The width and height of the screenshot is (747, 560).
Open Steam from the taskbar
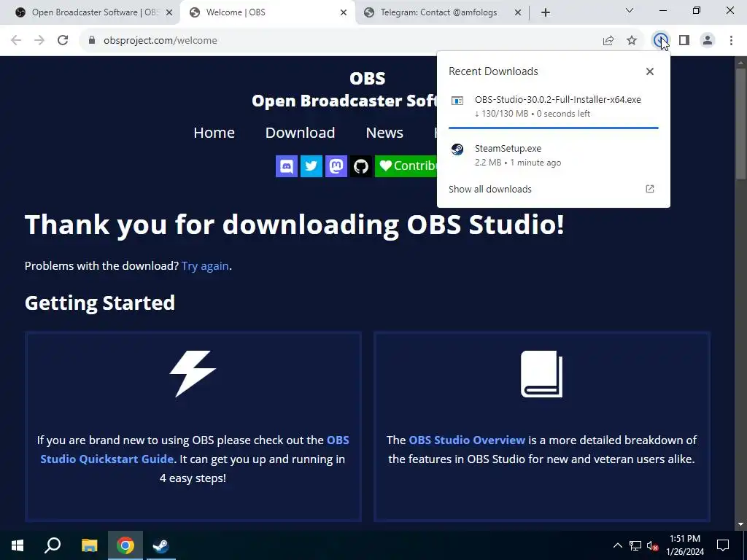161,545
